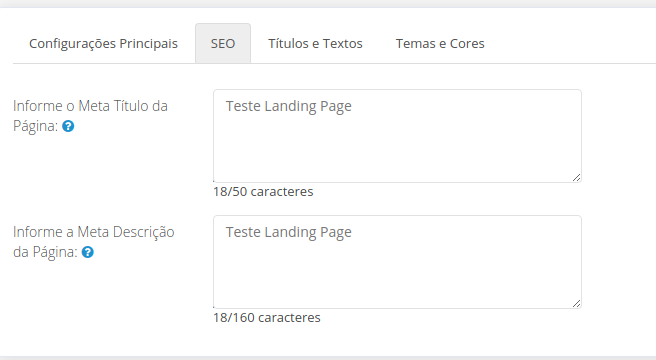Click the 'Página:' text under Meta Título label
The width and height of the screenshot is (656, 360).
click(x=36, y=126)
